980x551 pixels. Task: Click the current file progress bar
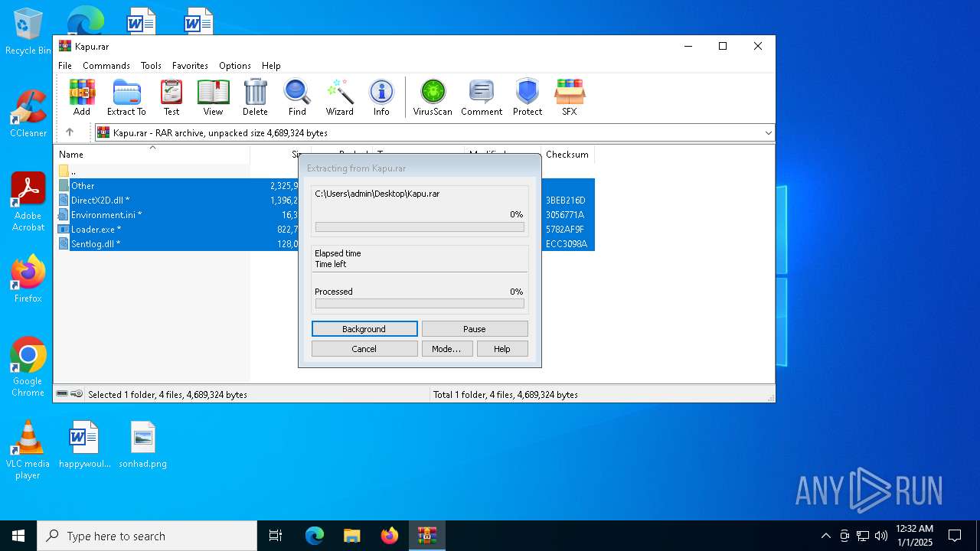pos(420,227)
